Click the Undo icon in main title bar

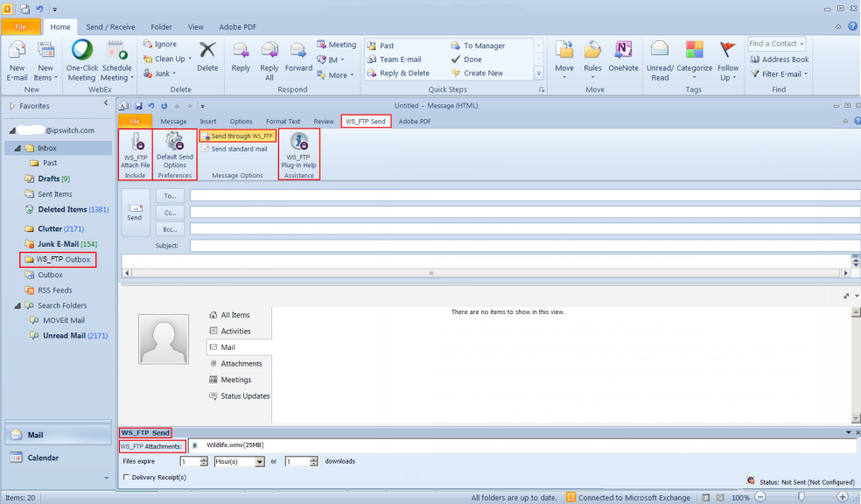(x=39, y=9)
